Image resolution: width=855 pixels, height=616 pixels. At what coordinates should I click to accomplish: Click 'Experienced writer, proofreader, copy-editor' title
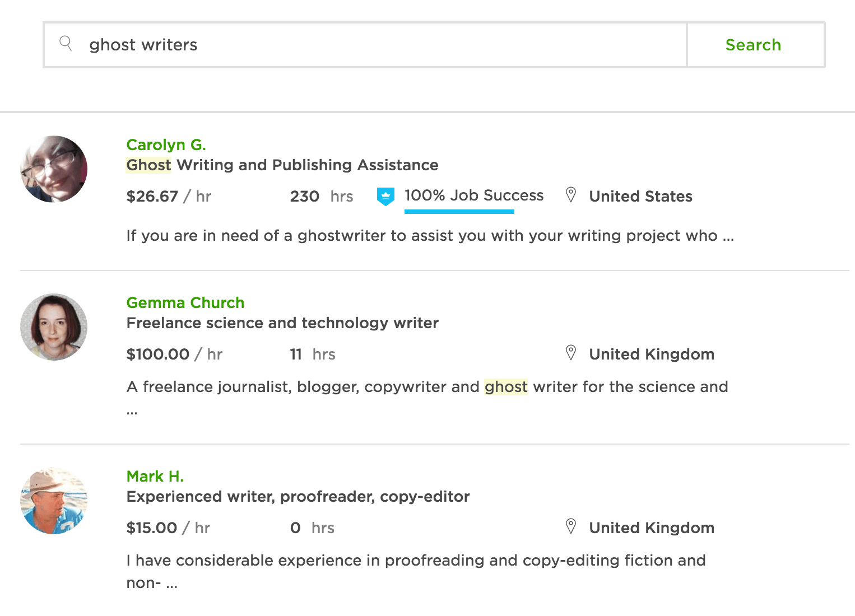pos(298,497)
